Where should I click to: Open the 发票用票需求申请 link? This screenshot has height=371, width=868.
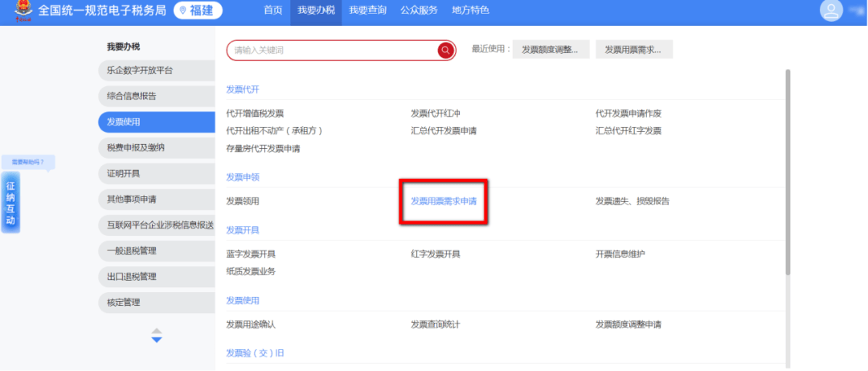pos(444,201)
